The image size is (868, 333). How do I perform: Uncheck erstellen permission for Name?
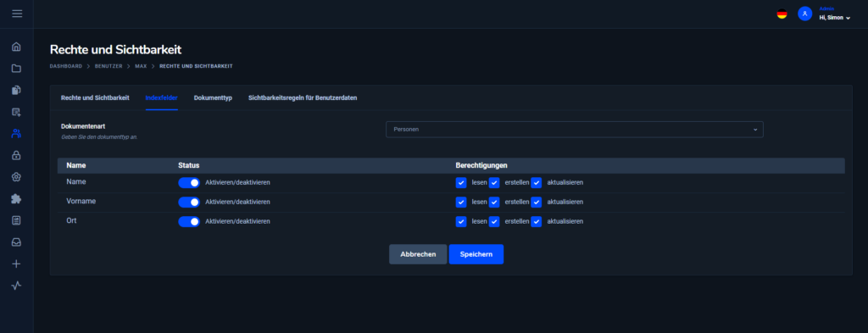pos(494,182)
